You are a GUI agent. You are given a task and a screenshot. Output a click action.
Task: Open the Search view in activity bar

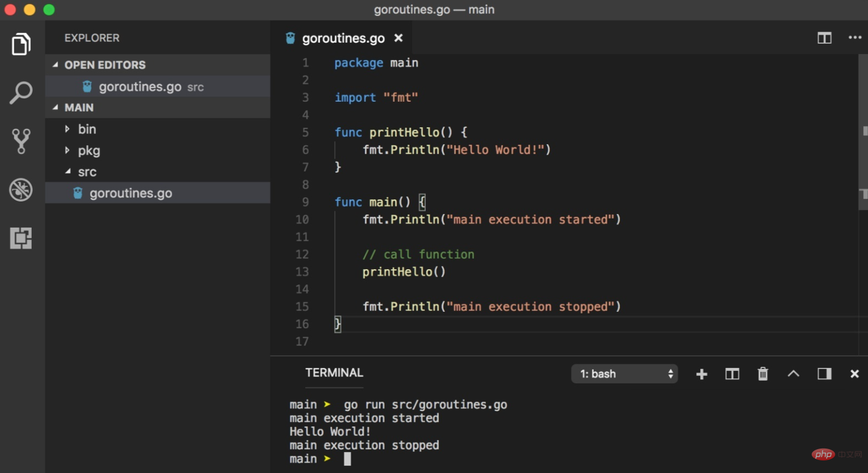(21, 93)
